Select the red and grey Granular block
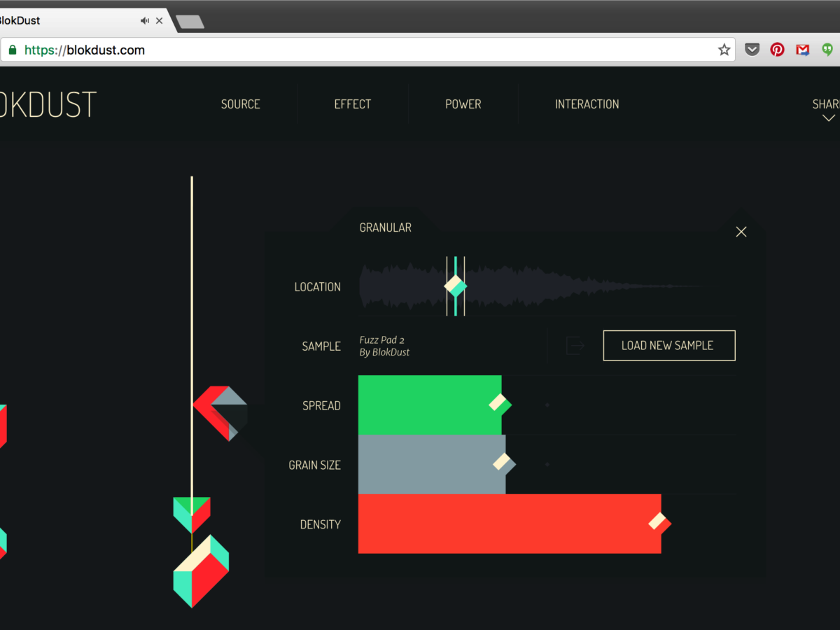Viewport: 840px width, 630px height. point(220,413)
